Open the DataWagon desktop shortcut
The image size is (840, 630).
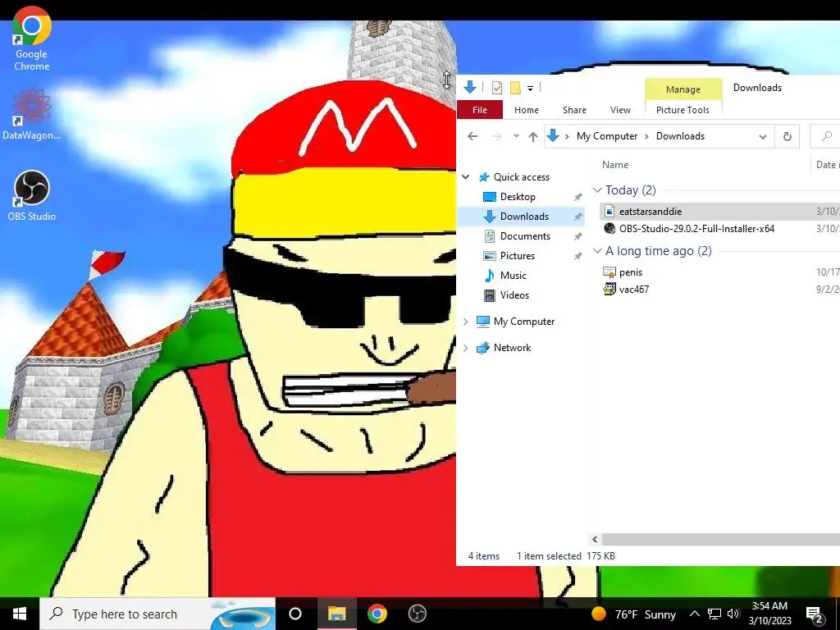32,113
